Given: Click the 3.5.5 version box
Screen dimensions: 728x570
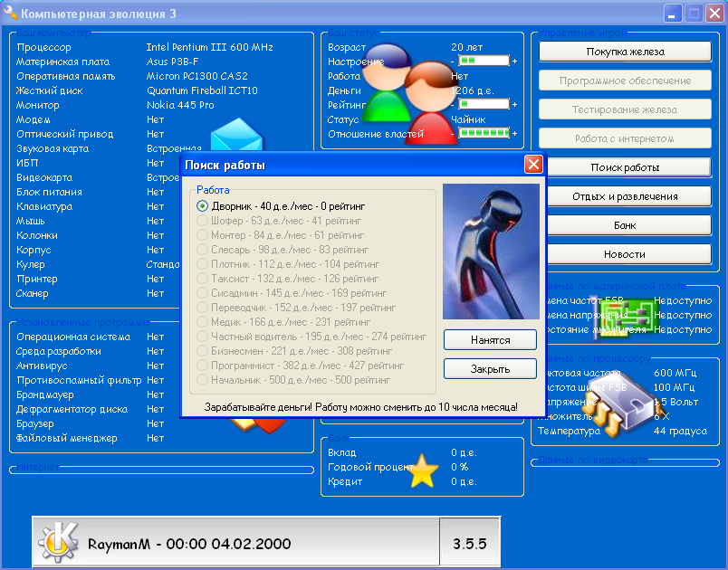Looking at the screenshot, I should click(469, 543).
